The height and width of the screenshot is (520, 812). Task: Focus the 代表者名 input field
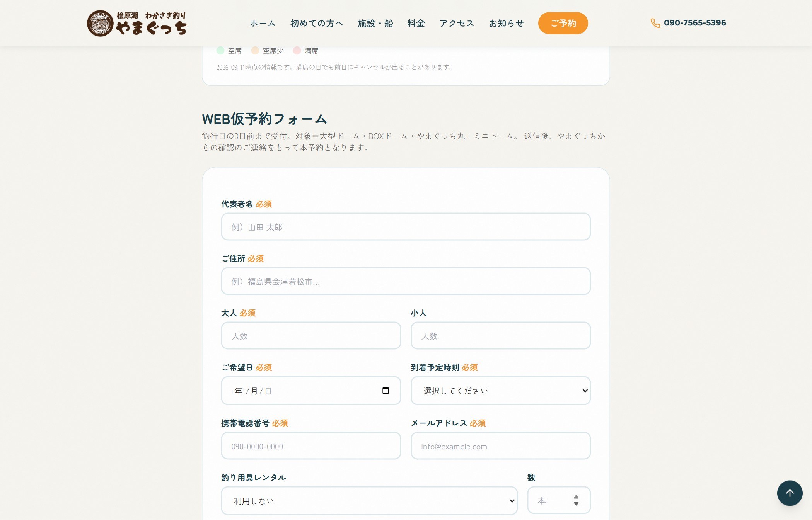(x=406, y=227)
